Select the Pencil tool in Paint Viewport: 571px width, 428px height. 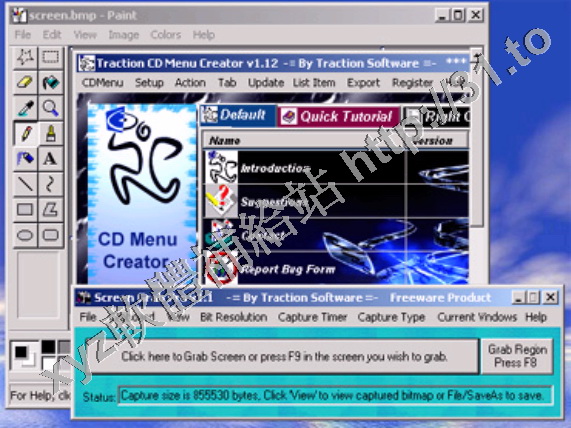coord(25,133)
